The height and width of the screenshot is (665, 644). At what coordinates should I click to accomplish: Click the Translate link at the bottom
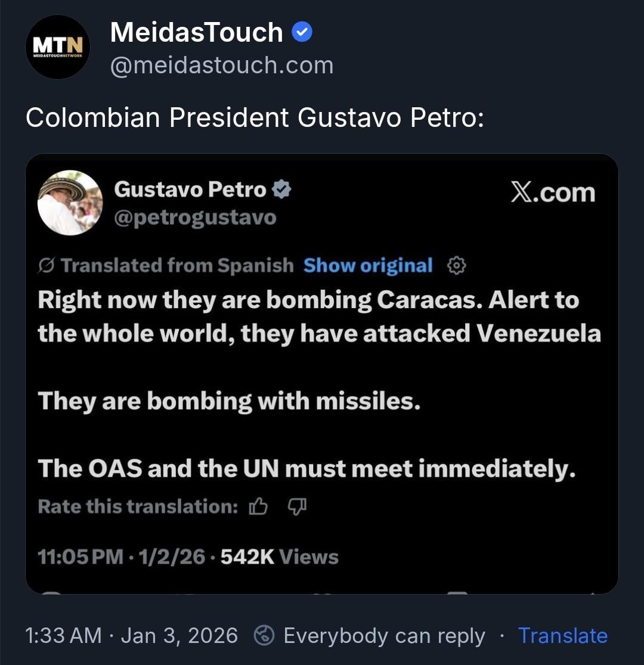point(562,636)
